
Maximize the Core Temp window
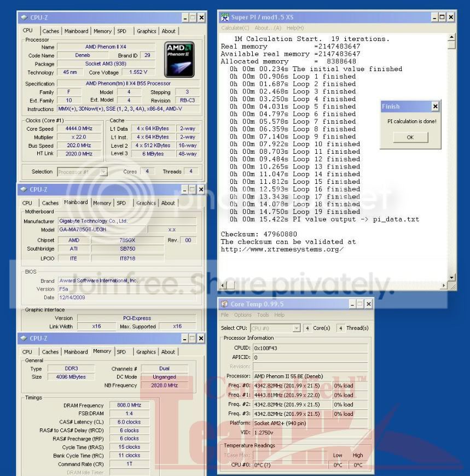pos(359,304)
